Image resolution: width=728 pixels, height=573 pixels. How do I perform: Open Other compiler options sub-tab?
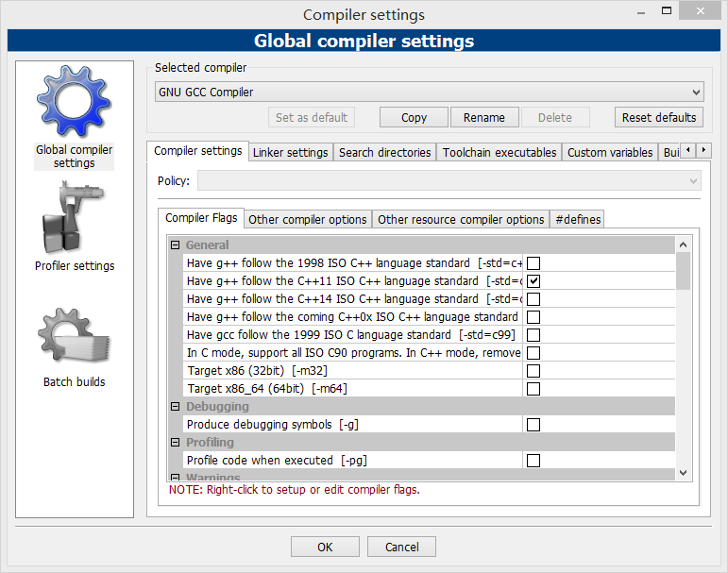[x=308, y=219]
